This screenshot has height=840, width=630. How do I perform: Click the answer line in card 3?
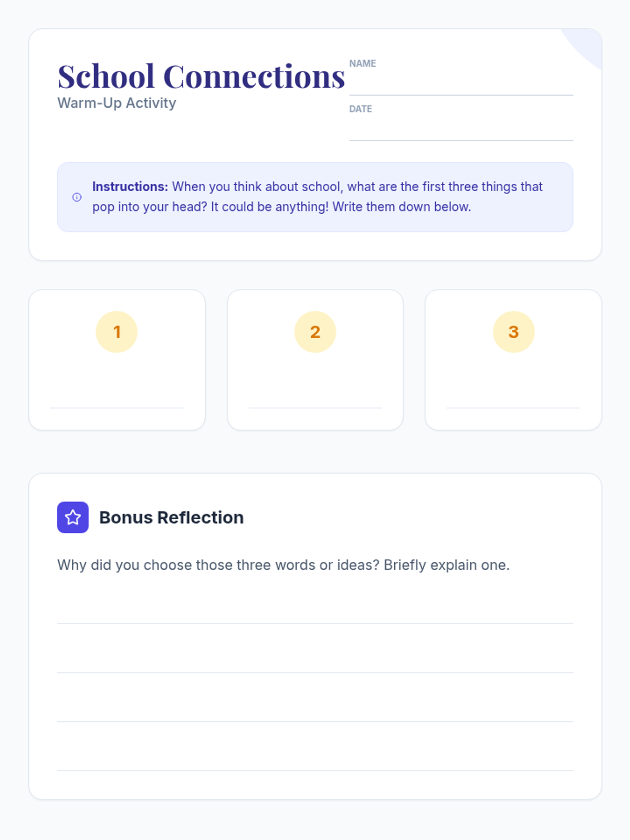tap(513, 407)
